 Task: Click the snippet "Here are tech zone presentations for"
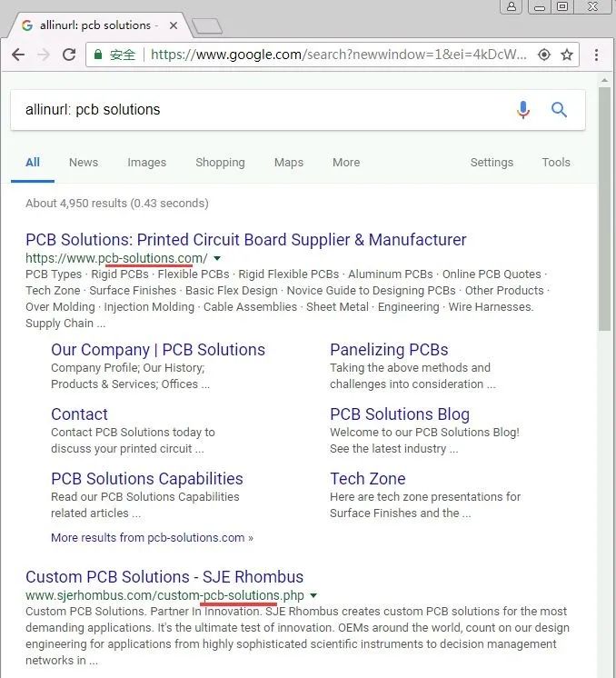pos(425,497)
